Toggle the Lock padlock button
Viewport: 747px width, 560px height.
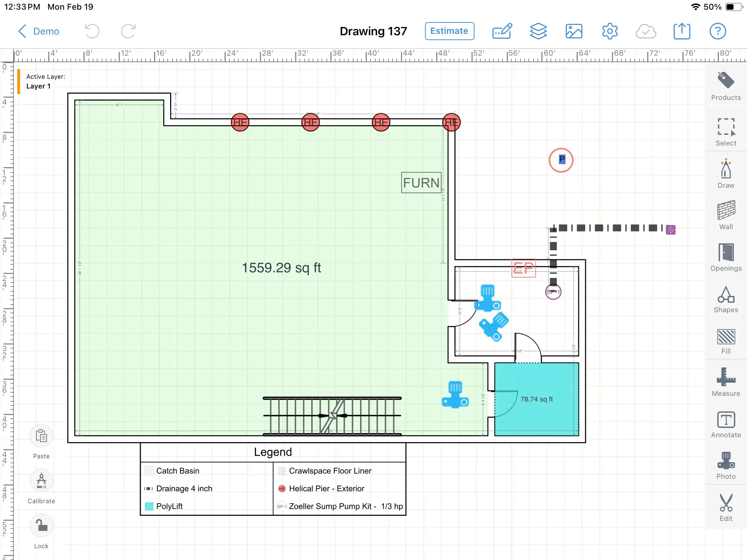pyautogui.click(x=41, y=526)
